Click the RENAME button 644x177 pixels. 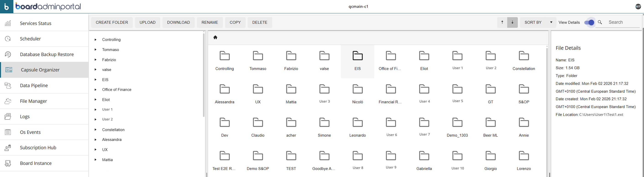210,22
